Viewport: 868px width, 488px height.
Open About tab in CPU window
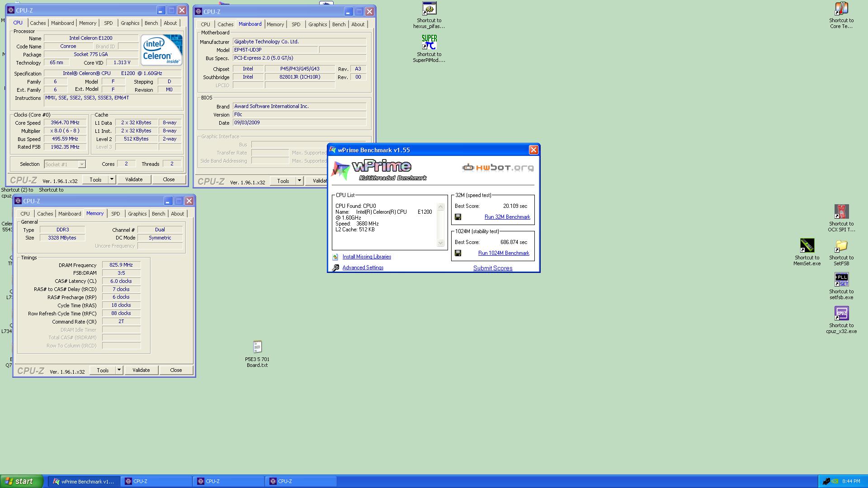pos(170,23)
